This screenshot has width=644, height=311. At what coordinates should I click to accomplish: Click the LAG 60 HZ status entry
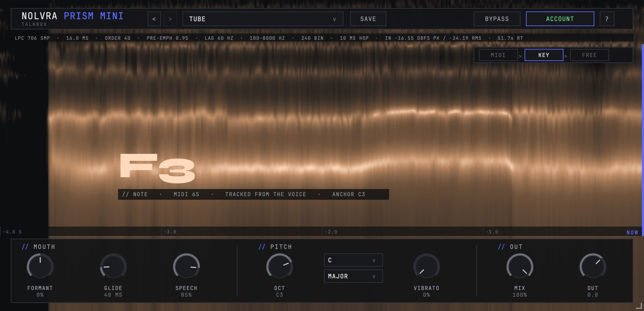click(219, 38)
